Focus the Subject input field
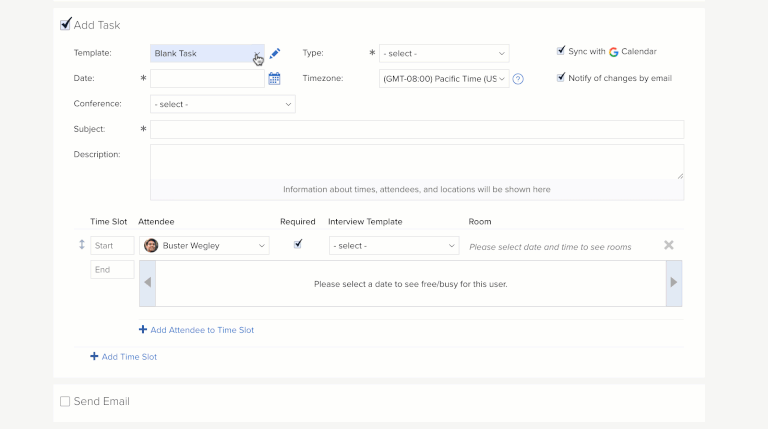The width and height of the screenshot is (768, 429). (417, 129)
